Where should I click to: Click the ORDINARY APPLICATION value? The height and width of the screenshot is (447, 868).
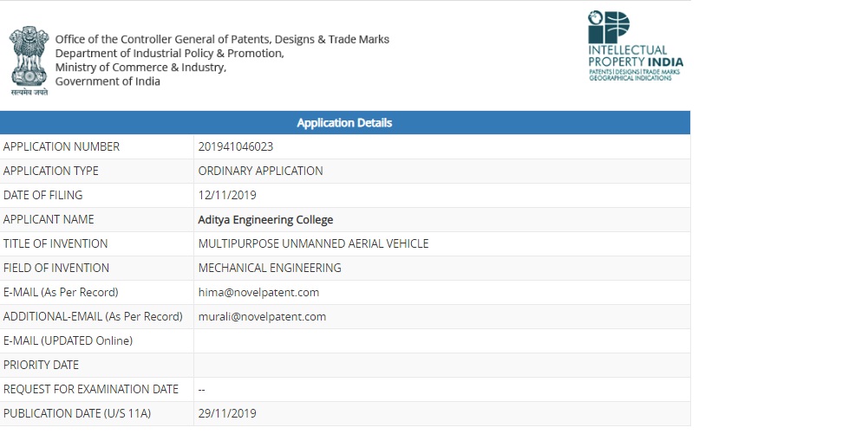tap(261, 171)
